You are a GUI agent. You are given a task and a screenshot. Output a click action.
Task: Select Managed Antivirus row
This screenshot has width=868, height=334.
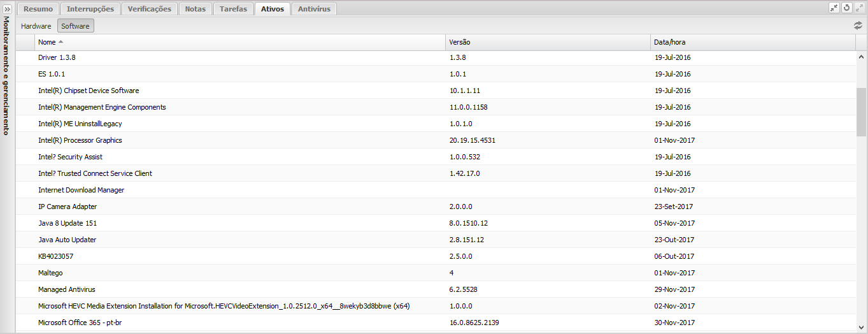pyautogui.click(x=436, y=289)
